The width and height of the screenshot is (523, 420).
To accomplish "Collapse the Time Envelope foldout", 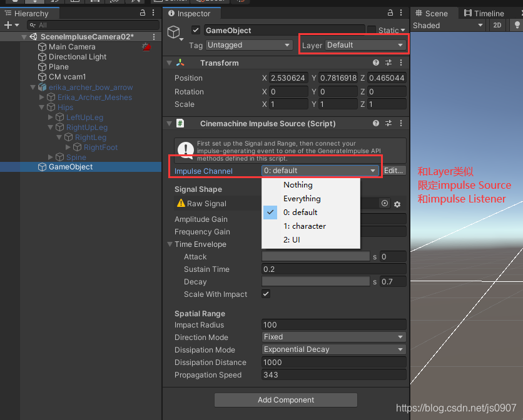I will [170, 244].
